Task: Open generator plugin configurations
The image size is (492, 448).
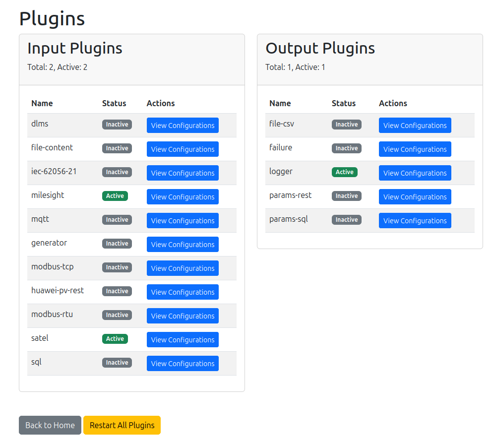Action: click(183, 245)
